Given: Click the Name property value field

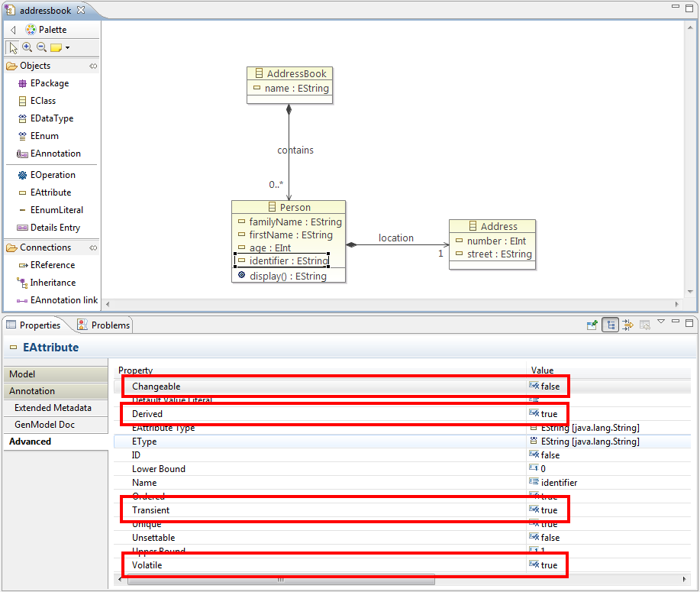Looking at the screenshot, I should (x=559, y=483).
